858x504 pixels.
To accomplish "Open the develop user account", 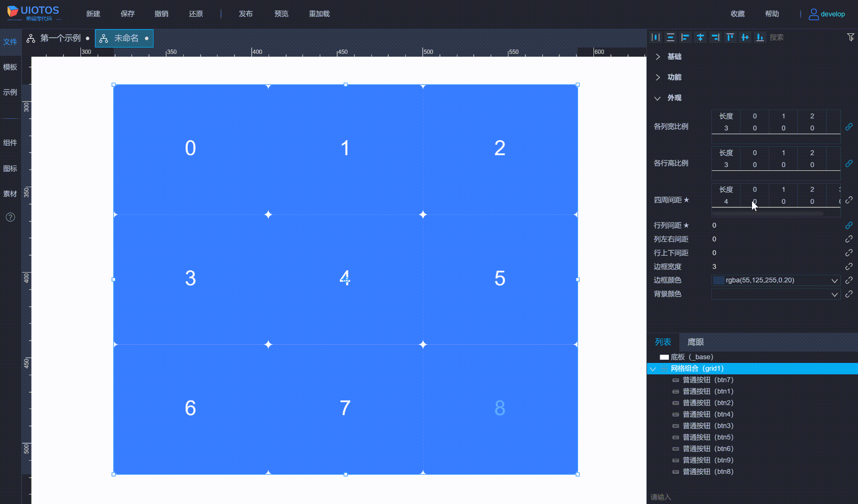I will pos(827,14).
